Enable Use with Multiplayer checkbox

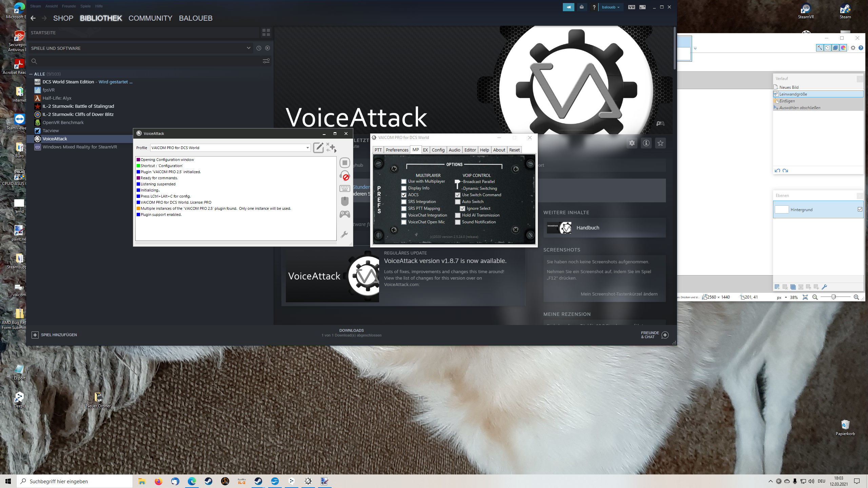404,181
